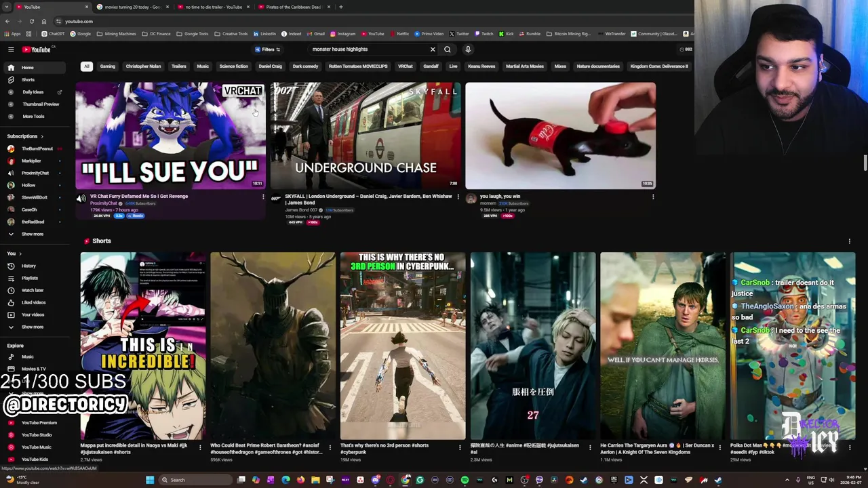Viewport: 868px width, 488px height.
Task: Switch to no time to die trailer tab
Action: tap(214, 7)
